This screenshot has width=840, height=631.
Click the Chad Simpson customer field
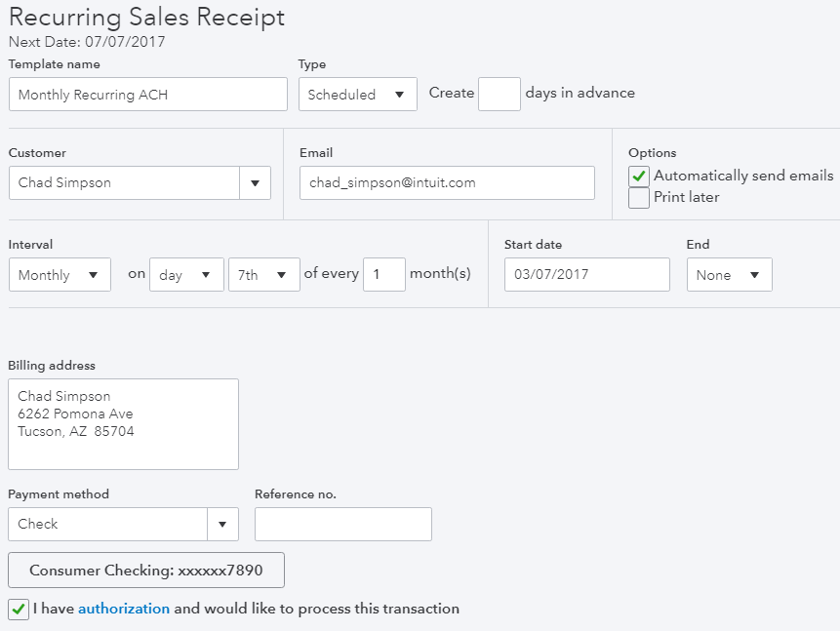124,182
